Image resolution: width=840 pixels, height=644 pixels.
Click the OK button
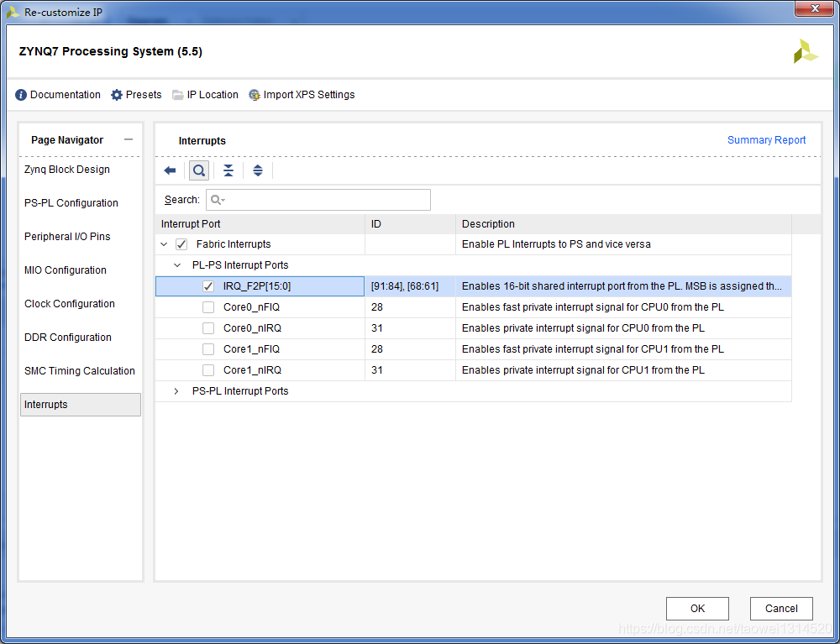pos(697,609)
